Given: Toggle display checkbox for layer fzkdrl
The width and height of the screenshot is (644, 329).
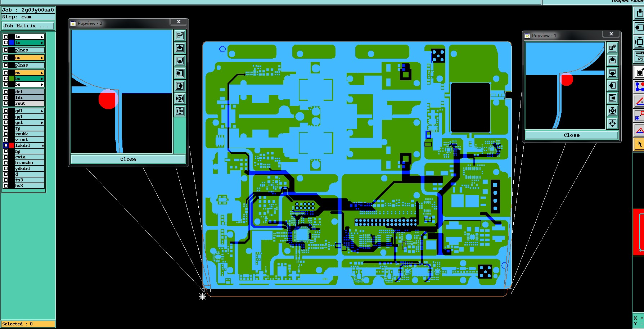Looking at the screenshot, I should (x=6, y=145).
